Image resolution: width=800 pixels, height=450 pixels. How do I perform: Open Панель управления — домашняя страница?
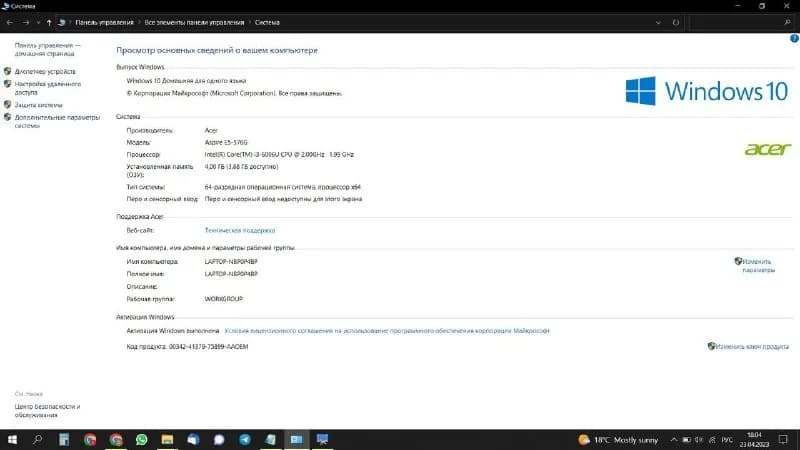pyautogui.click(x=47, y=49)
